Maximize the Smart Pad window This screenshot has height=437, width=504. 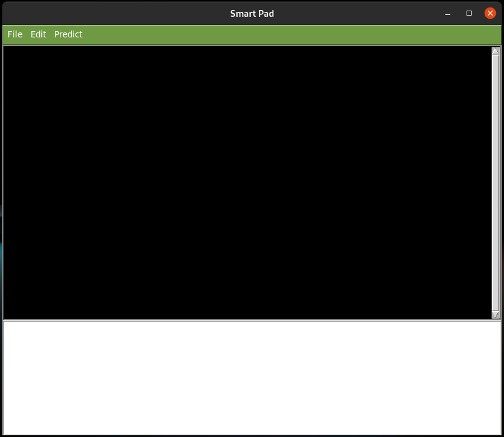tap(469, 13)
